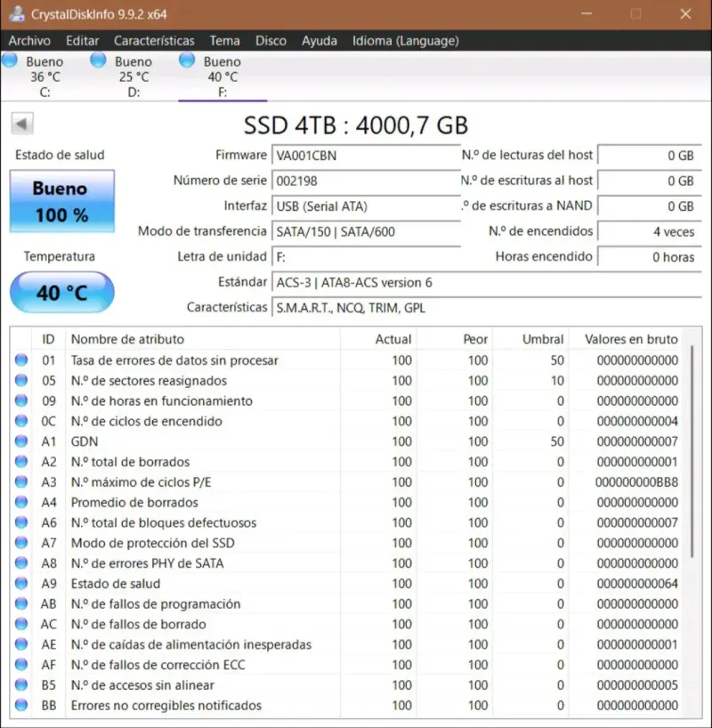Select 'Modo de protección del SSD' row
Viewport: 712px width, 728px height.
coord(347,543)
